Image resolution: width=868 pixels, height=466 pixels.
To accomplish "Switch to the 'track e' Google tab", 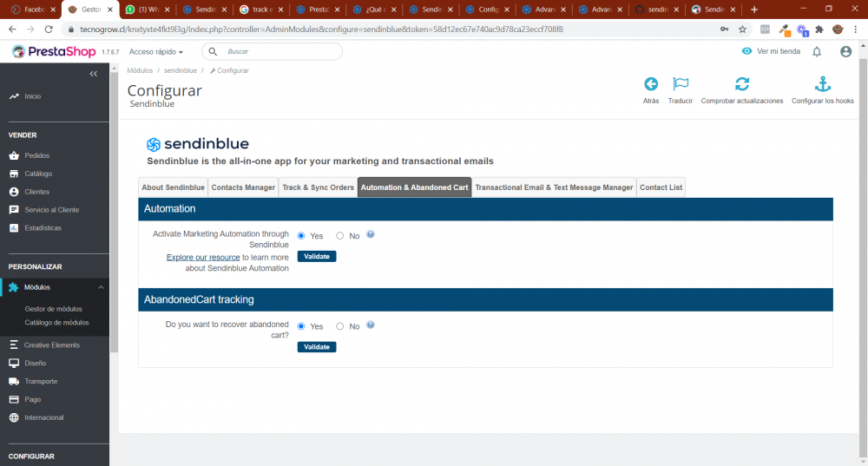I will 260,10.
